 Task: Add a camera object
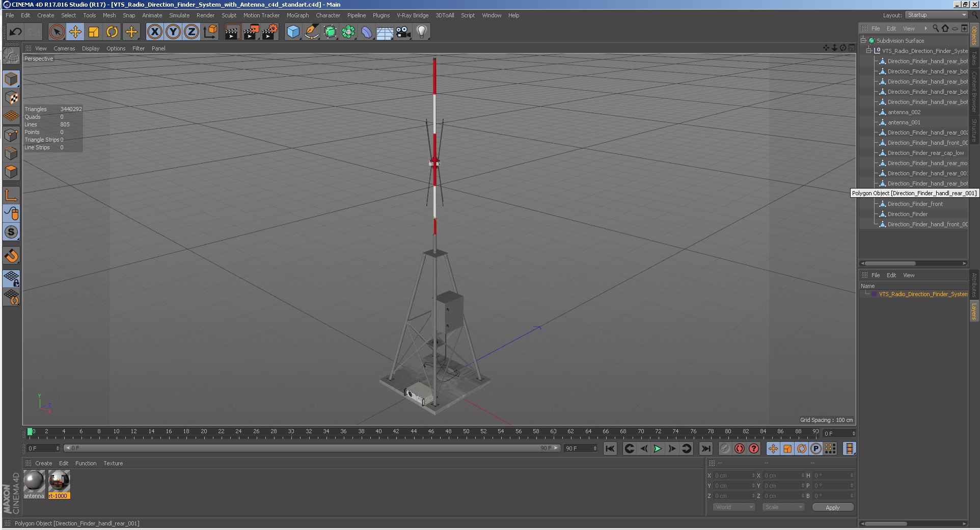click(403, 32)
